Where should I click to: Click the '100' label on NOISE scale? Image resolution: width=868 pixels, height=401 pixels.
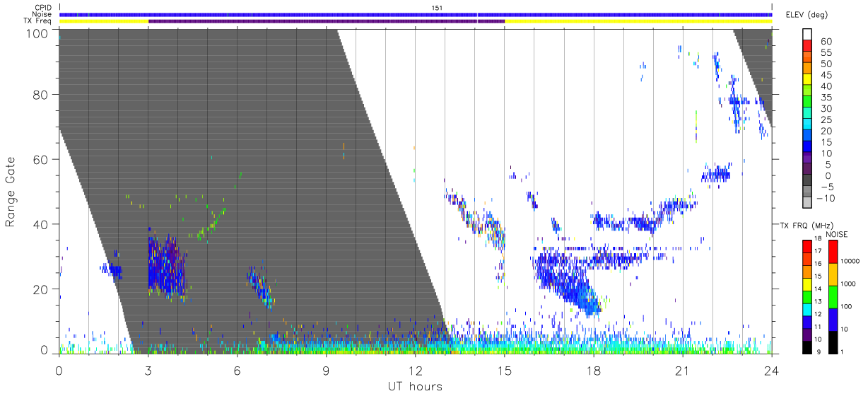point(847,306)
